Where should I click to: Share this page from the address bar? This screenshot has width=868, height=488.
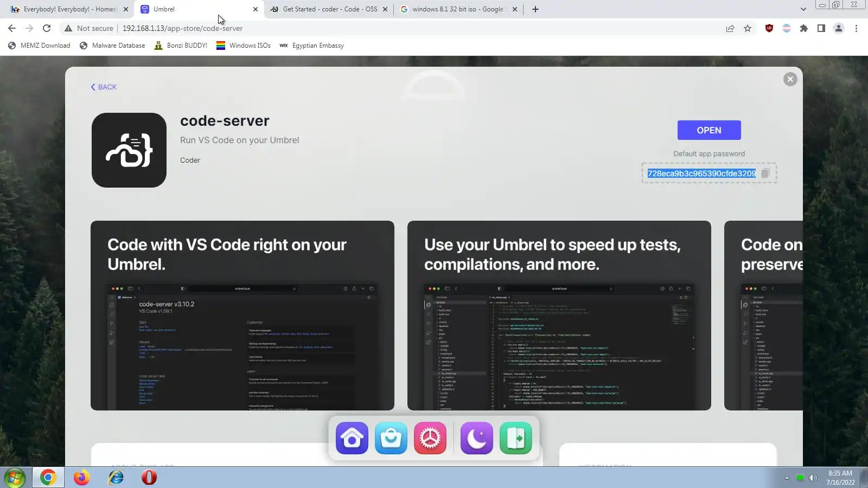[730, 28]
